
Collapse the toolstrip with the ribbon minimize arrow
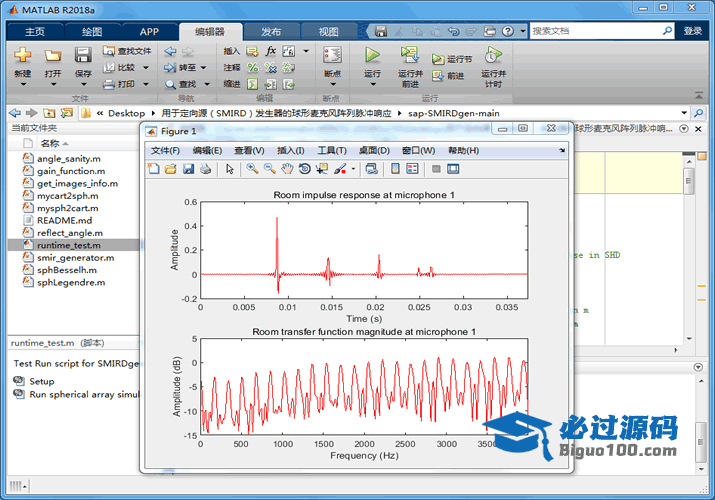[x=699, y=96]
